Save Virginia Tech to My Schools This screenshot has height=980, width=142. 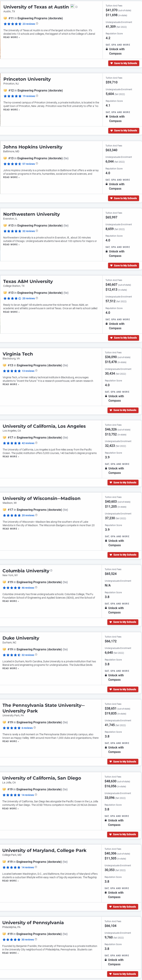(123, 410)
